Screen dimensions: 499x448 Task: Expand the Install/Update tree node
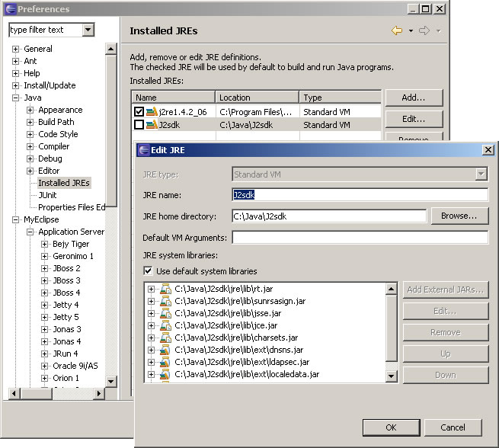(x=15, y=85)
